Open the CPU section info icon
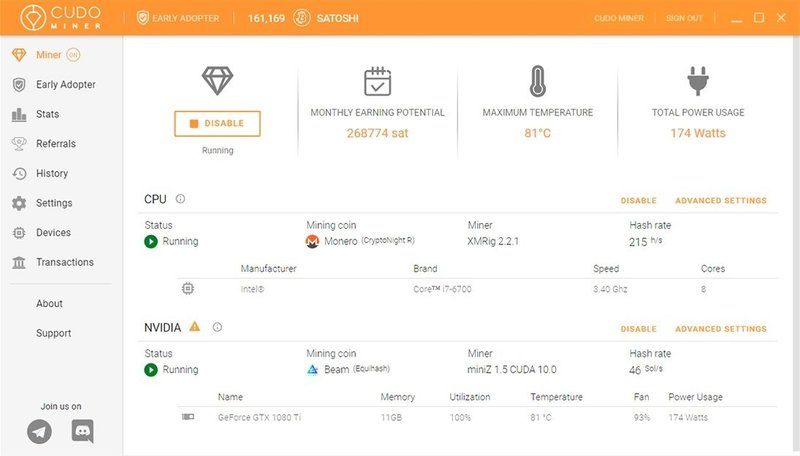This screenshot has width=800, height=456. click(180, 199)
